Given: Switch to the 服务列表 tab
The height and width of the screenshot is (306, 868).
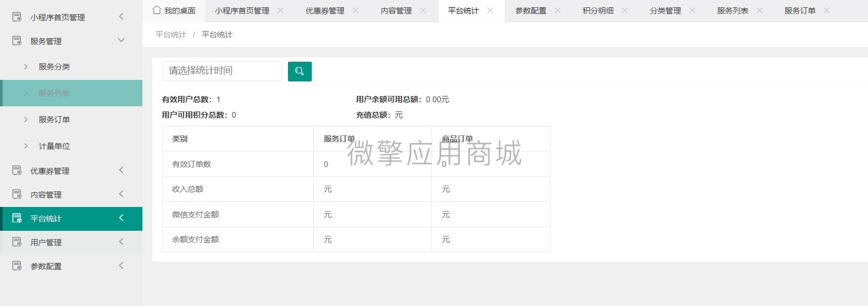Looking at the screenshot, I should [733, 11].
